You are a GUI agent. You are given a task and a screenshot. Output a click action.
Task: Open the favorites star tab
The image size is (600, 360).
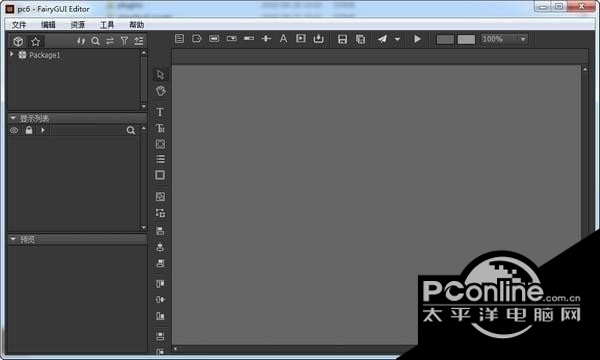coord(36,41)
